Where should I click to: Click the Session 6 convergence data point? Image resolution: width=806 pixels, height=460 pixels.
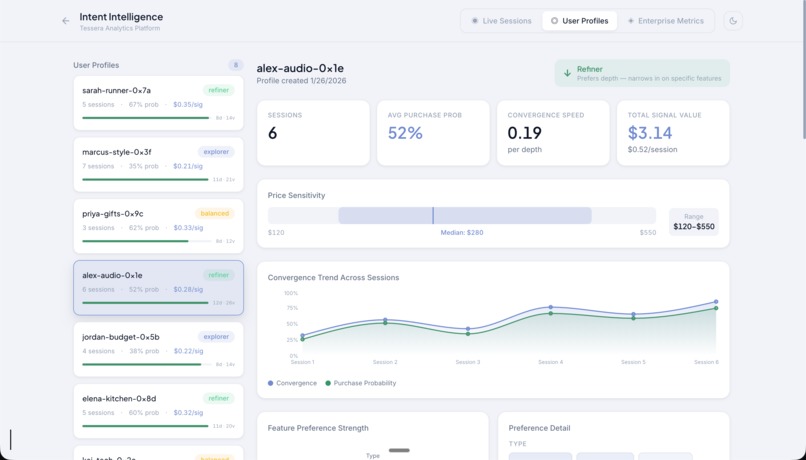pos(716,302)
